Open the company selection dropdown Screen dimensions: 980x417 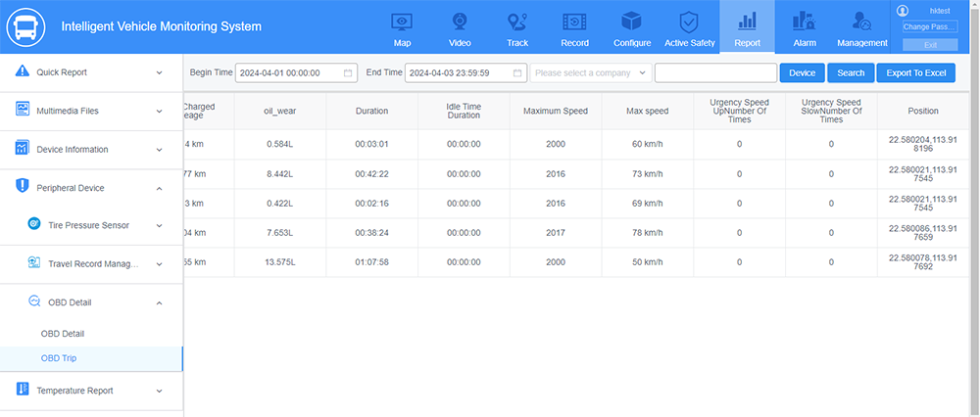pos(591,73)
